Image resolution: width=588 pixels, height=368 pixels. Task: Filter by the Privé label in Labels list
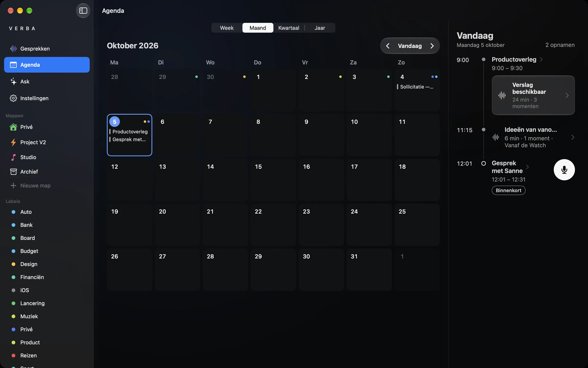pos(47,329)
